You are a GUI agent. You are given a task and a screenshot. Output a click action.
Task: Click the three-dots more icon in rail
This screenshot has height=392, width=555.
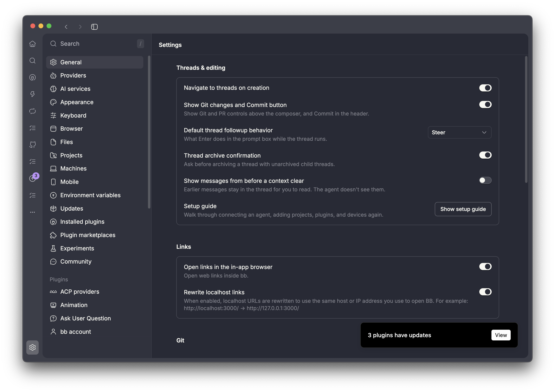[x=32, y=212]
